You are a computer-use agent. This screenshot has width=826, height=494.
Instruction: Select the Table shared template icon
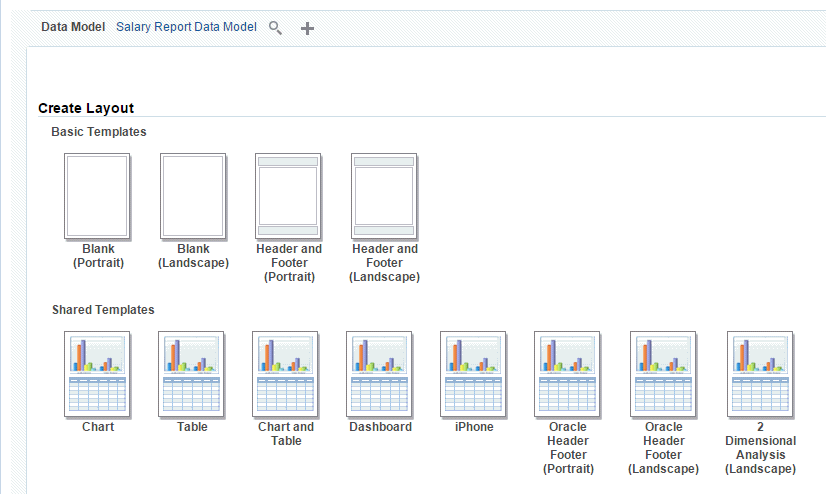pyautogui.click(x=191, y=374)
